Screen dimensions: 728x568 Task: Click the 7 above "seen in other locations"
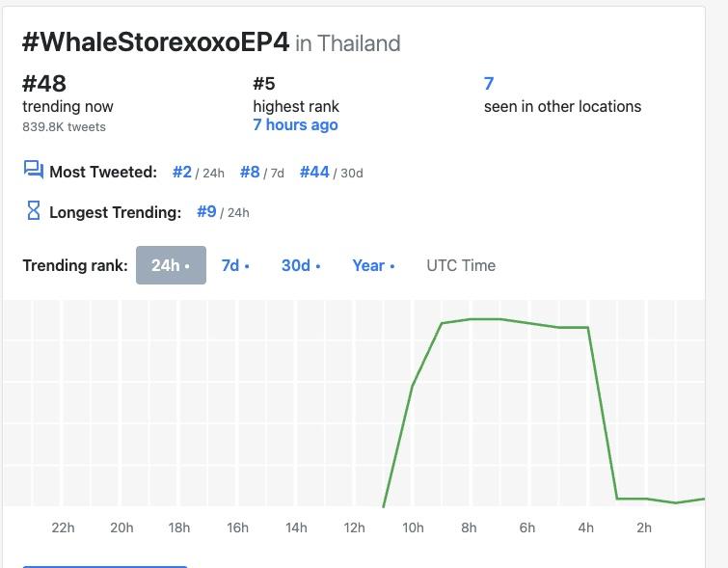pyautogui.click(x=489, y=84)
